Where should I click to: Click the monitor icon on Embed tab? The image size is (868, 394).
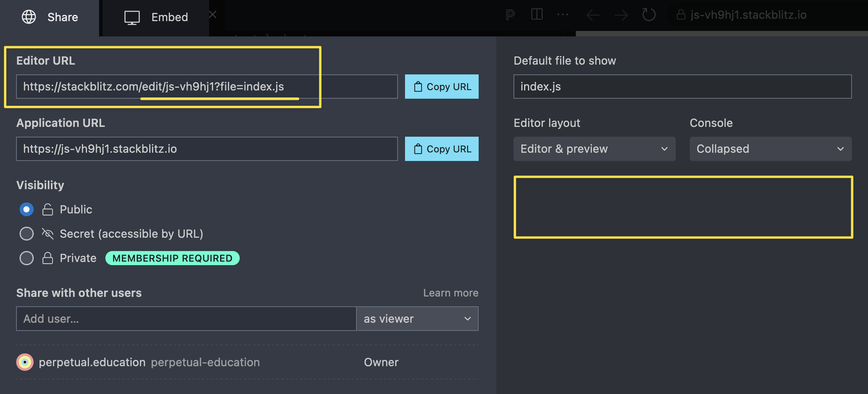(x=133, y=17)
